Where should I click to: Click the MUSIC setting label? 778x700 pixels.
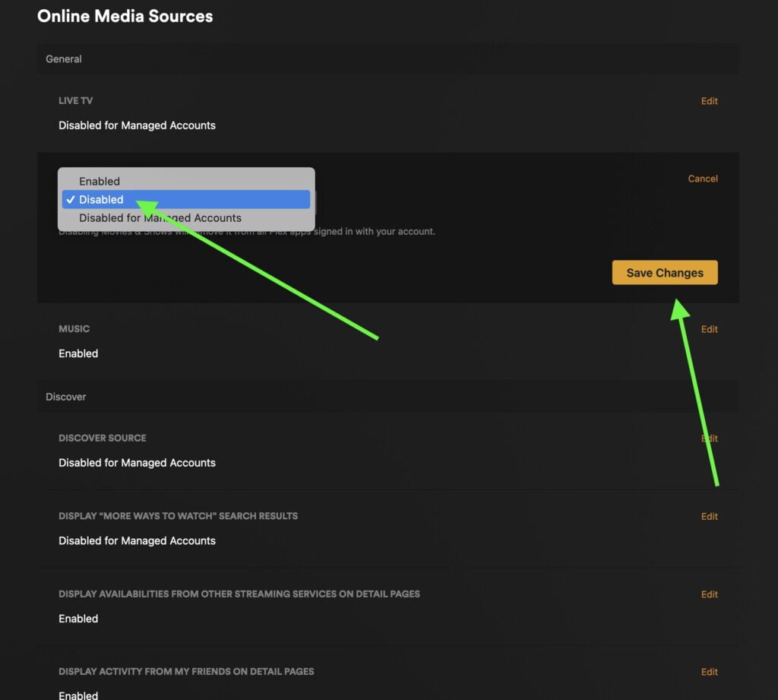coord(74,329)
